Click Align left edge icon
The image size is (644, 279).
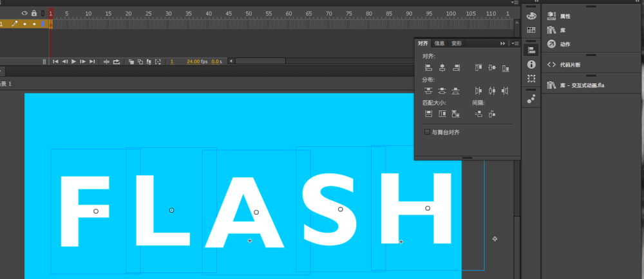(x=428, y=68)
